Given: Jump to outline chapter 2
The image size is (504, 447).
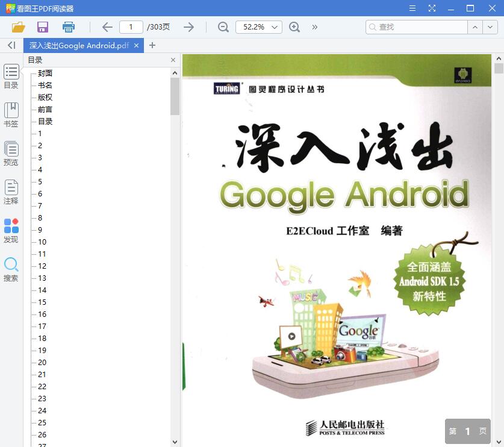Looking at the screenshot, I should click(40, 146).
